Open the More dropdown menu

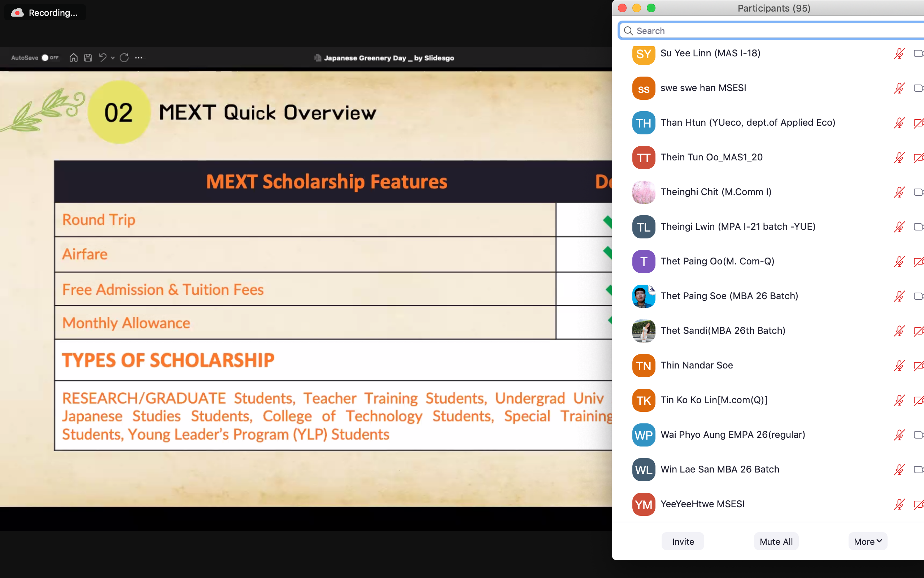pyautogui.click(x=867, y=541)
